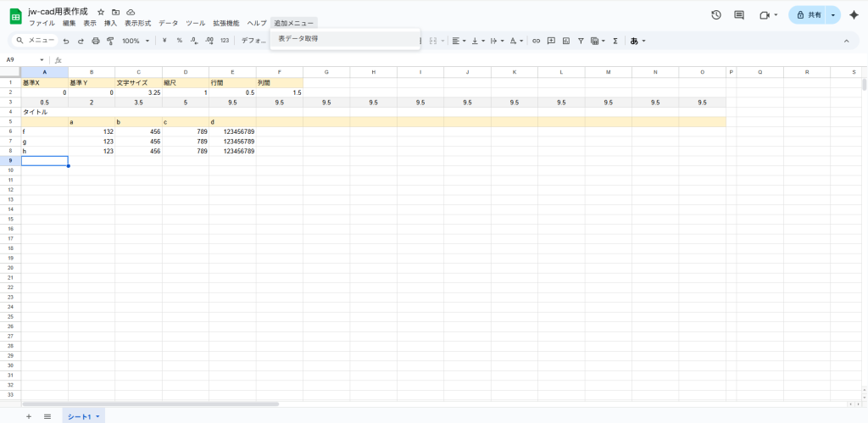868x423 pixels.
Task: Open the シート1 tab options arrow
Action: (98, 416)
